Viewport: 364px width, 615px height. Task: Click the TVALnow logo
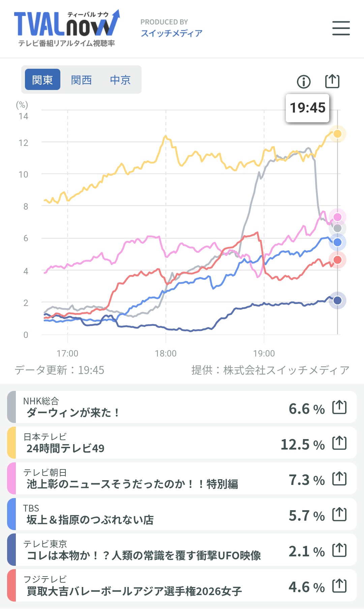click(67, 28)
